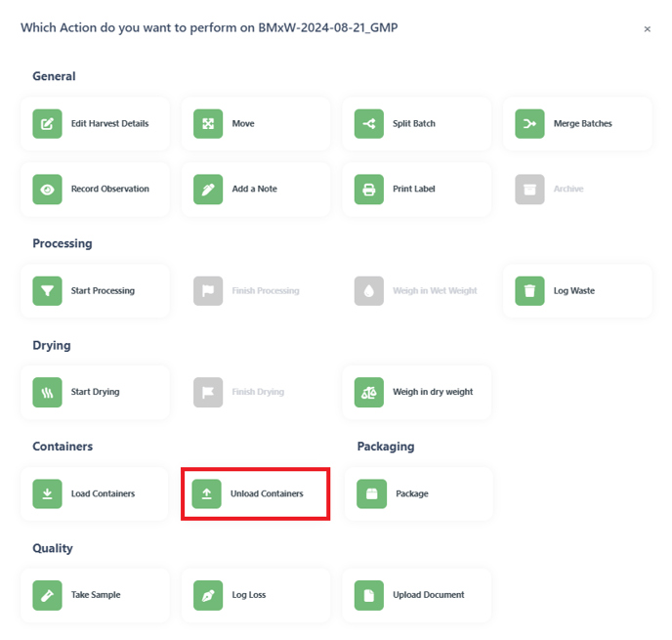Open the Package action

coord(419,493)
